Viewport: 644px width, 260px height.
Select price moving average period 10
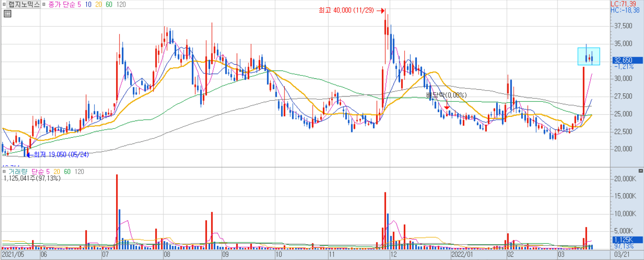coord(88,4)
